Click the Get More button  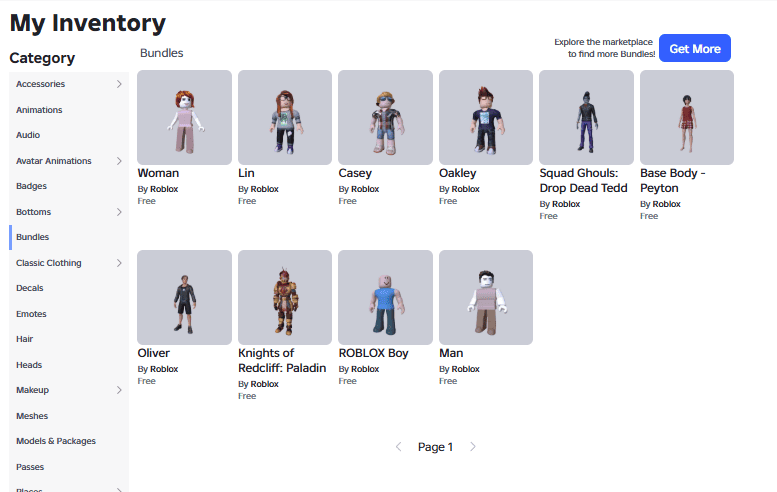tap(695, 48)
